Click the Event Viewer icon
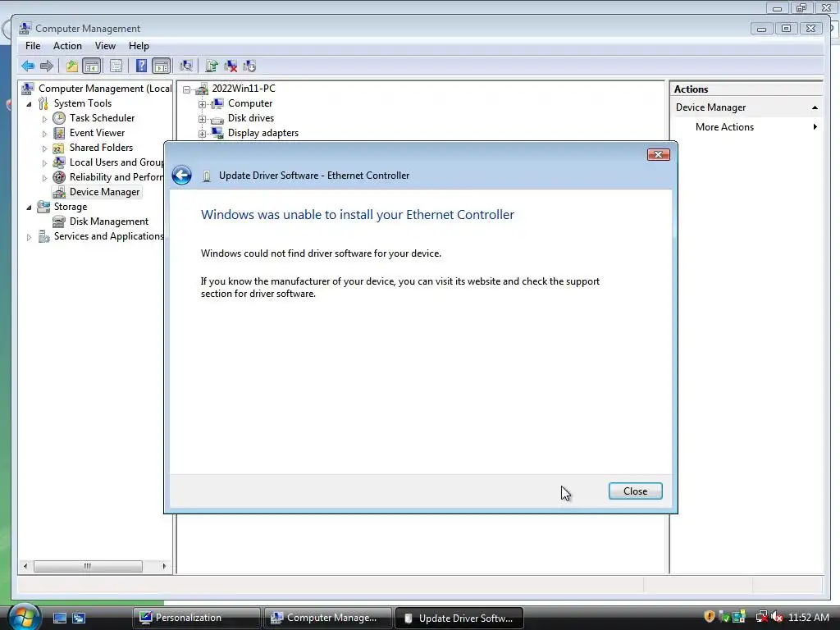This screenshot has width=840, height=630. click(x=59, y=133)
